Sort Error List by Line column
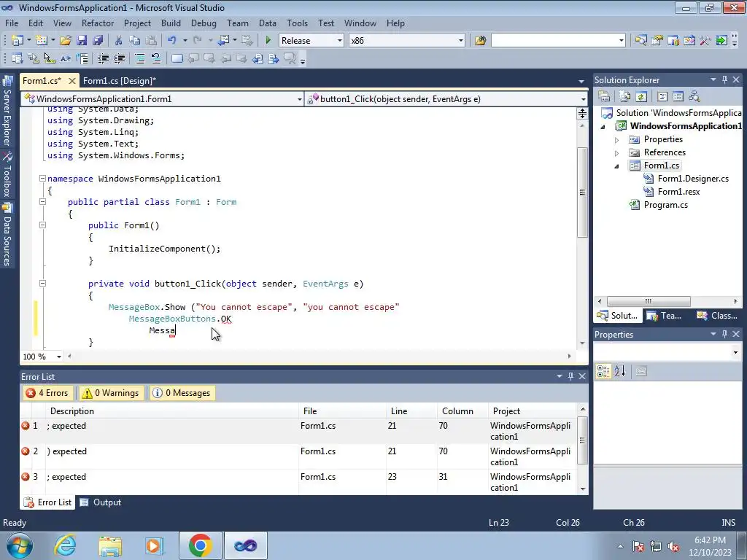 pyautogui.click(x=411, y=411)
